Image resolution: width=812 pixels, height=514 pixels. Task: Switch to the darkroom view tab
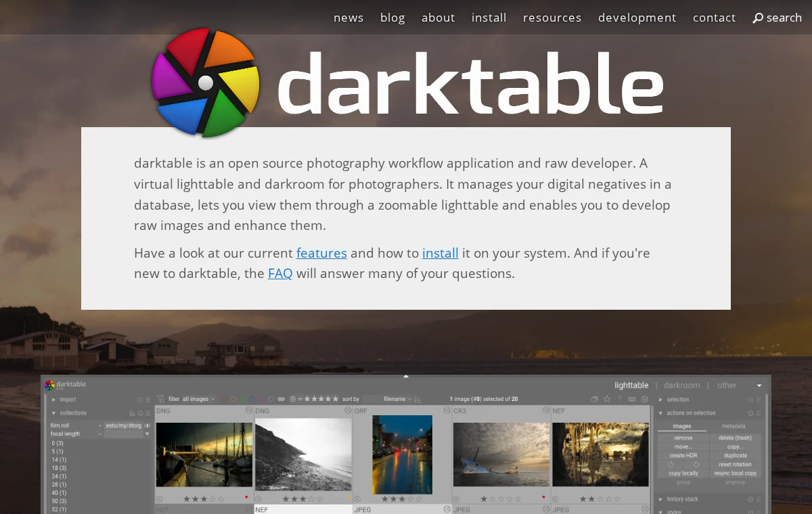(x=682, y=385)
